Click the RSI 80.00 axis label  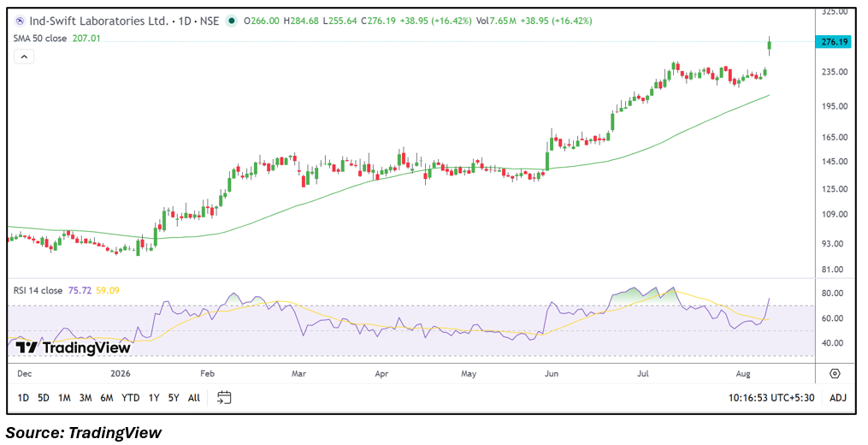pos(834,294)
